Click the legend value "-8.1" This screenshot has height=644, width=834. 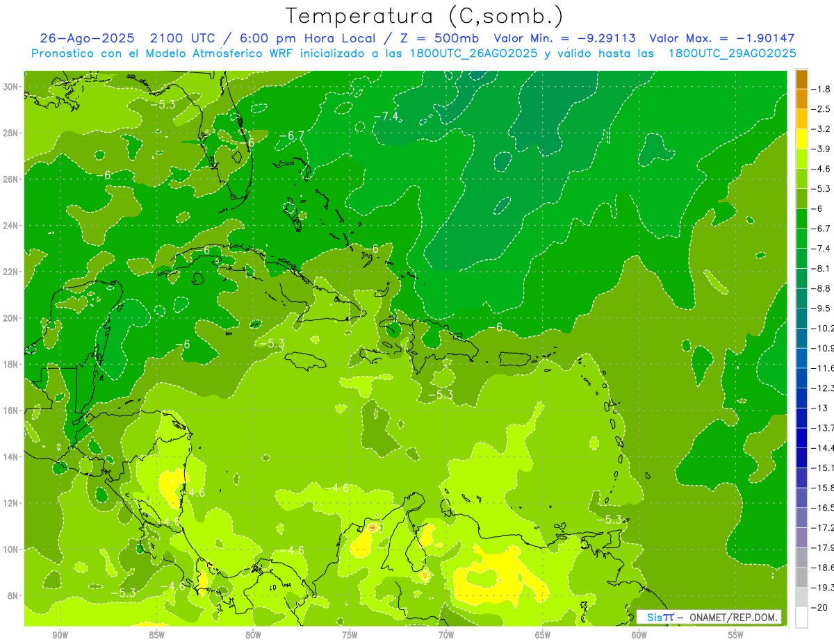(821, 268)
